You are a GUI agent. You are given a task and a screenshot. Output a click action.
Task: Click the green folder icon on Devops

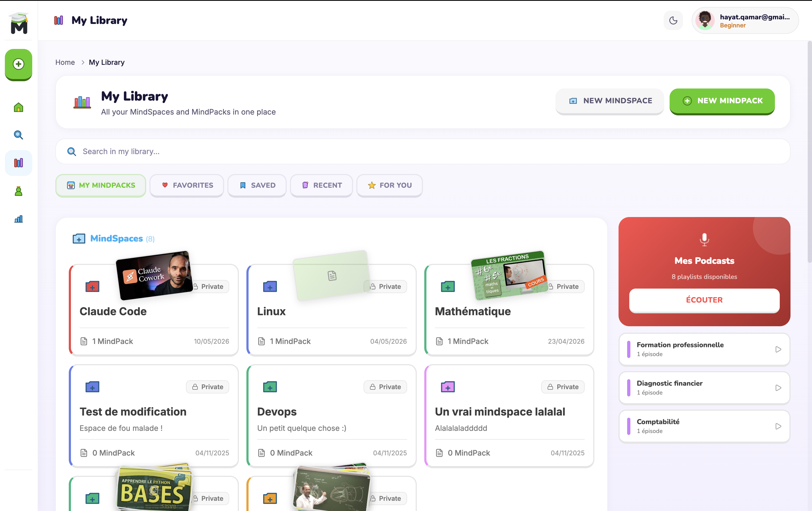click(x=270, y=387)
